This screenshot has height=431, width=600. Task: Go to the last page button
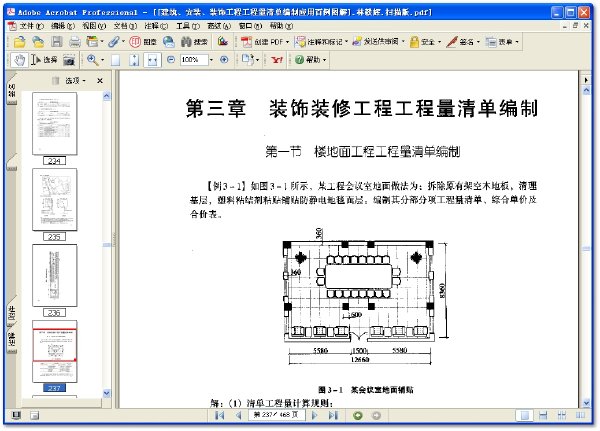coord(333,415)
